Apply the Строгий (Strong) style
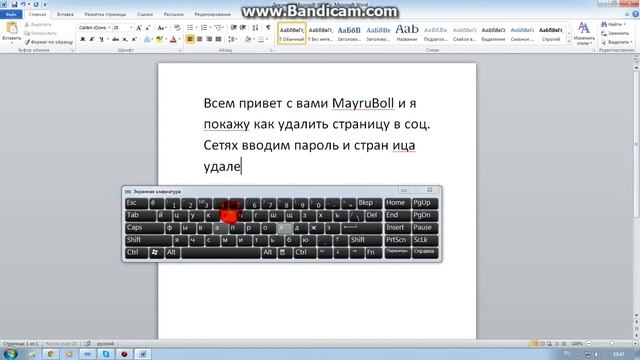 coord(551,33)
